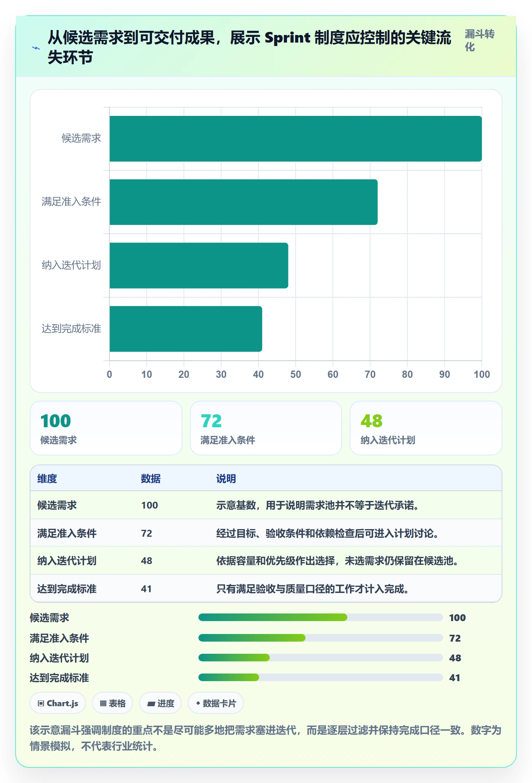
Task: Click the 达到完成标准 cell in the table's 维度 column
Action: (67, 589)
